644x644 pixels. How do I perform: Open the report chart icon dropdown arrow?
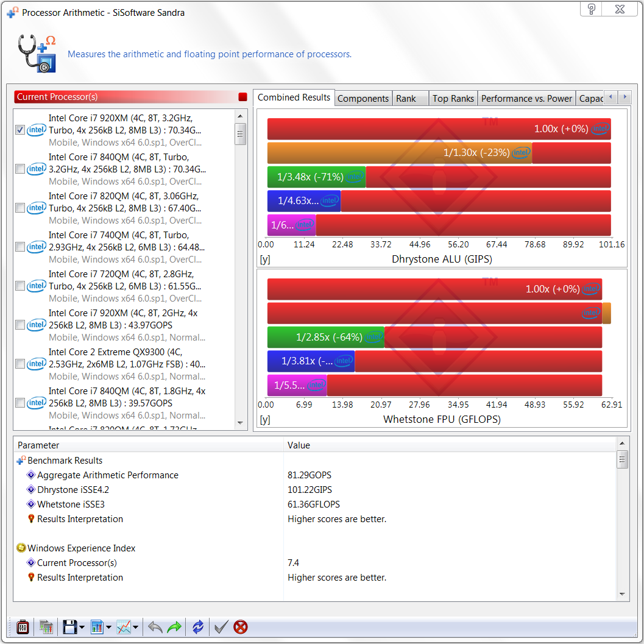pos(108,627)
